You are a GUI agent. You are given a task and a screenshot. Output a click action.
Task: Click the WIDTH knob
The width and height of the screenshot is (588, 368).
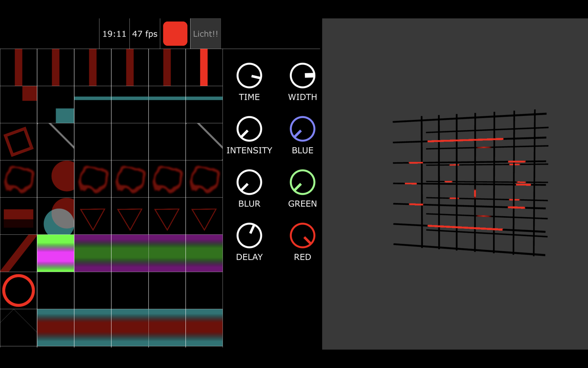pos(302,76)
